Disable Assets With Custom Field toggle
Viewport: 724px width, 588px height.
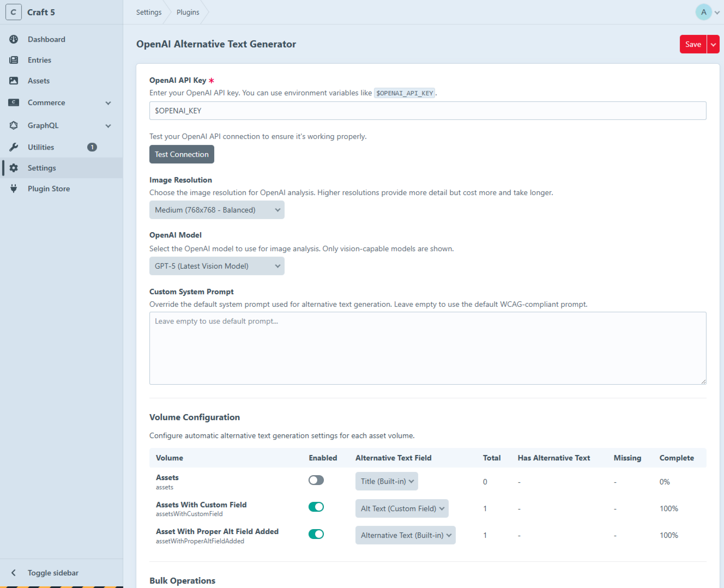click(316, 507)
